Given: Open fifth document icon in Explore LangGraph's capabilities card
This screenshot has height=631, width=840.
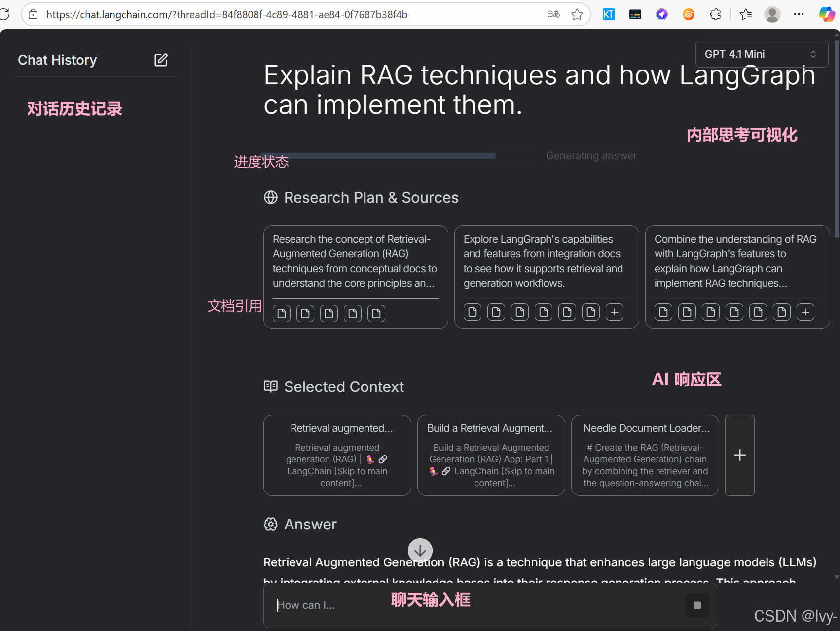Looking at the screenshot, I should pos(567,312).
